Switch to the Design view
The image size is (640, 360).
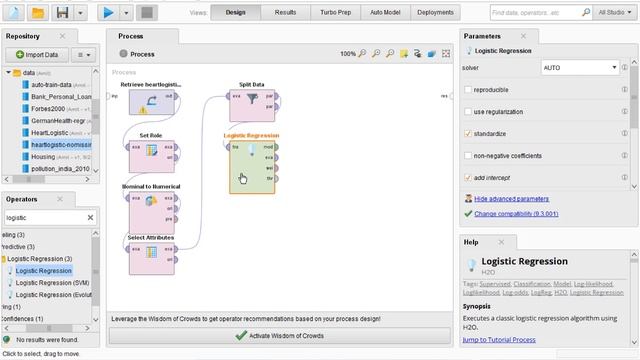coord(236,13)
